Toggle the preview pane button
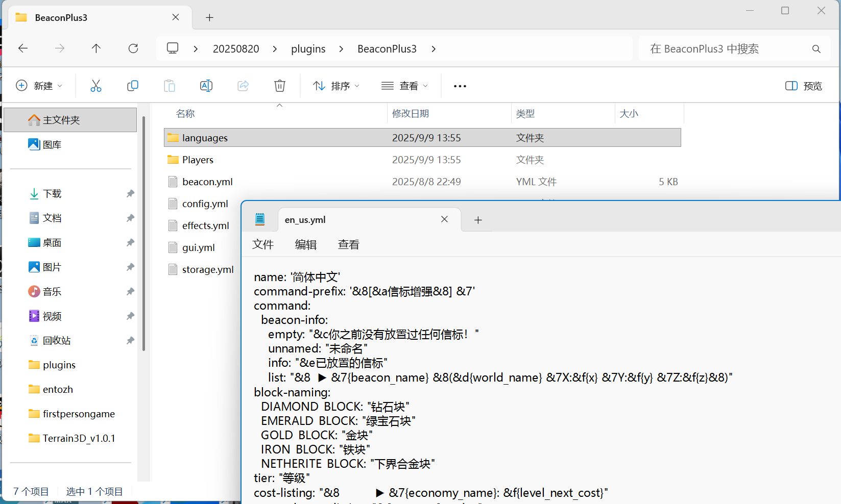This screenshot has height=504, width=841. 803,86
